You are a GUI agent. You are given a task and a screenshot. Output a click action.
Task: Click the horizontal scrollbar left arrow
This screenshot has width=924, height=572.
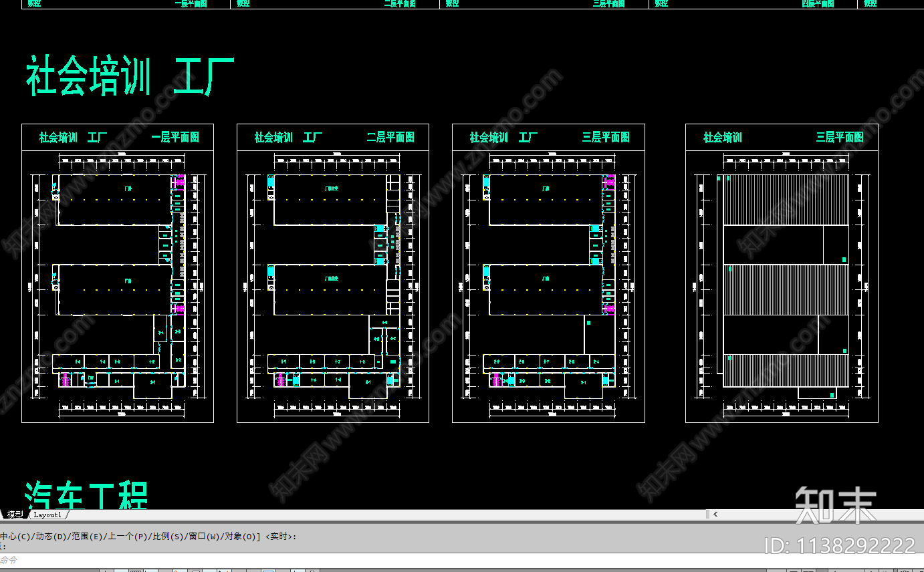click(x=715, y=515)
